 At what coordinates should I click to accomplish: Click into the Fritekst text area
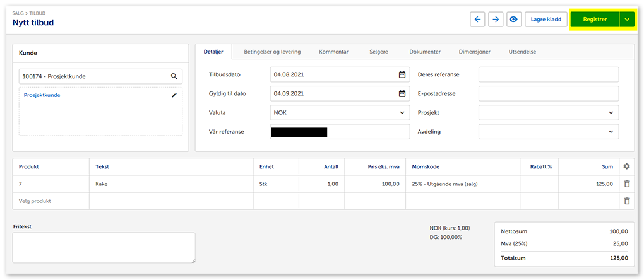click(104, 247)
